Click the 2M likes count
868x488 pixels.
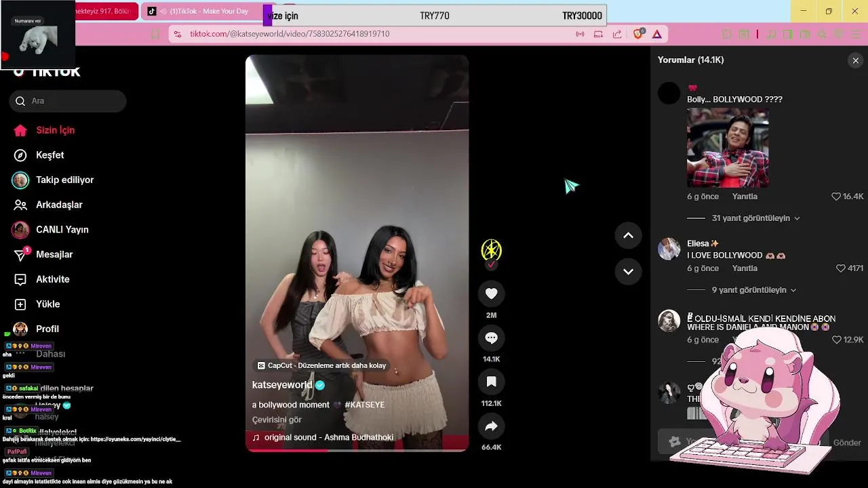click(x=492, y=315)
